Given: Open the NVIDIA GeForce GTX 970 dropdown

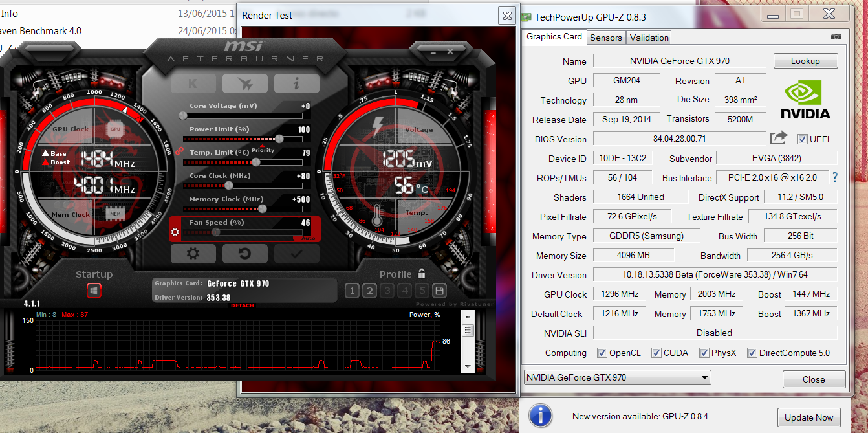Looking at the screenshot, I should (x=617, y=377).
